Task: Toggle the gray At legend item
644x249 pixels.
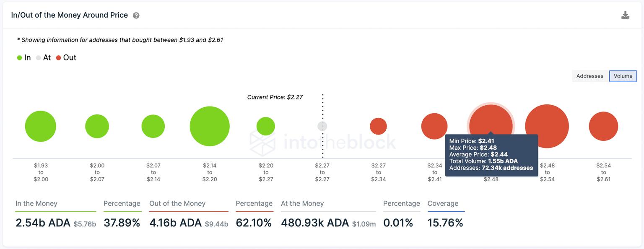Action: [43, 58]
